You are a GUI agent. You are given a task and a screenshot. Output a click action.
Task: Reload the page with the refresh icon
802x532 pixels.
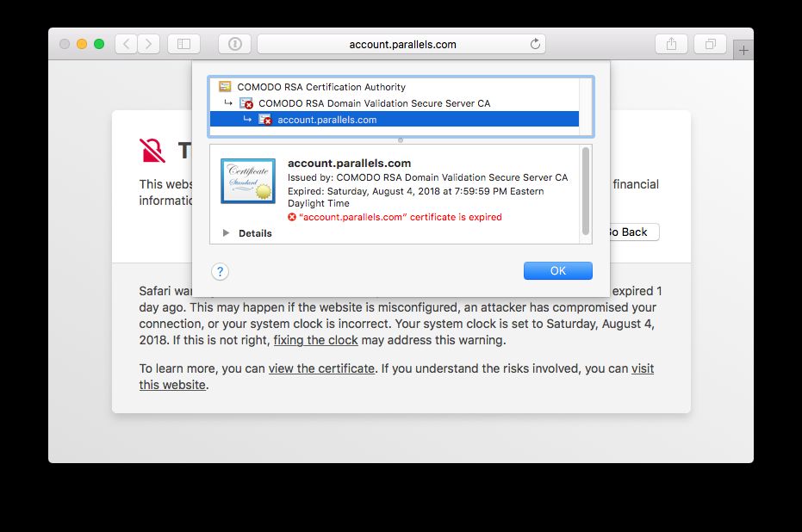[535, 44]
